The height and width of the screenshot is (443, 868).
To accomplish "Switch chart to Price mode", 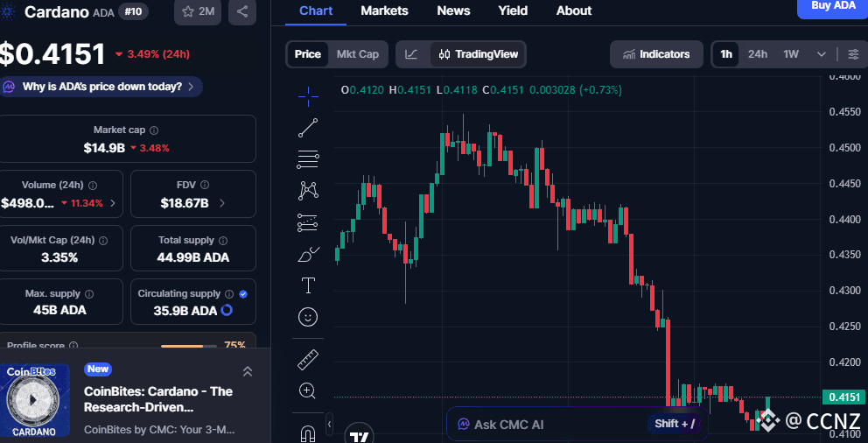I will click(x=308, y=54).
